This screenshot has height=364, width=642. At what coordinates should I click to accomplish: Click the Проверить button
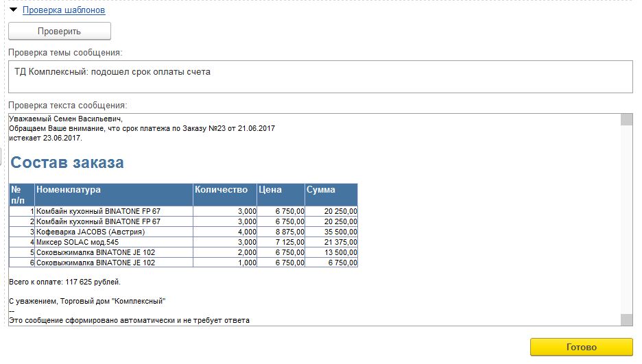(60, 31)
